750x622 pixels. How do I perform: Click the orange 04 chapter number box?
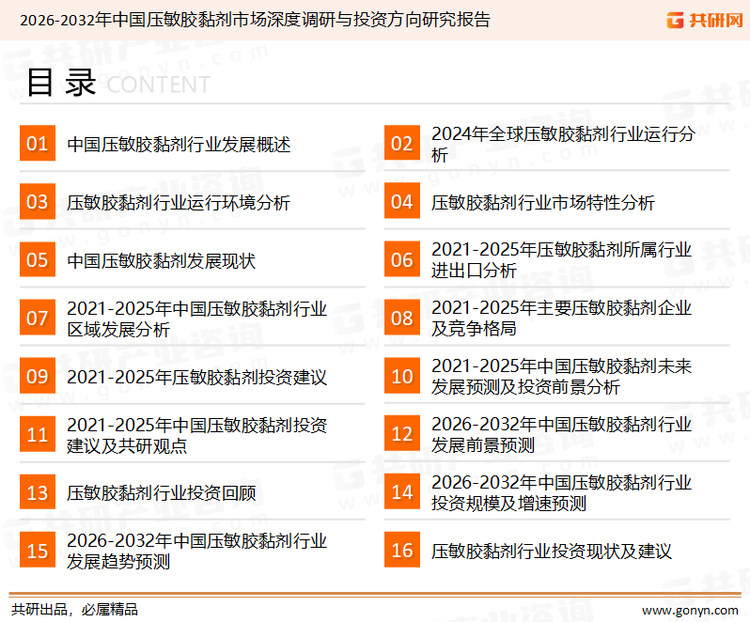click(402, 201)
